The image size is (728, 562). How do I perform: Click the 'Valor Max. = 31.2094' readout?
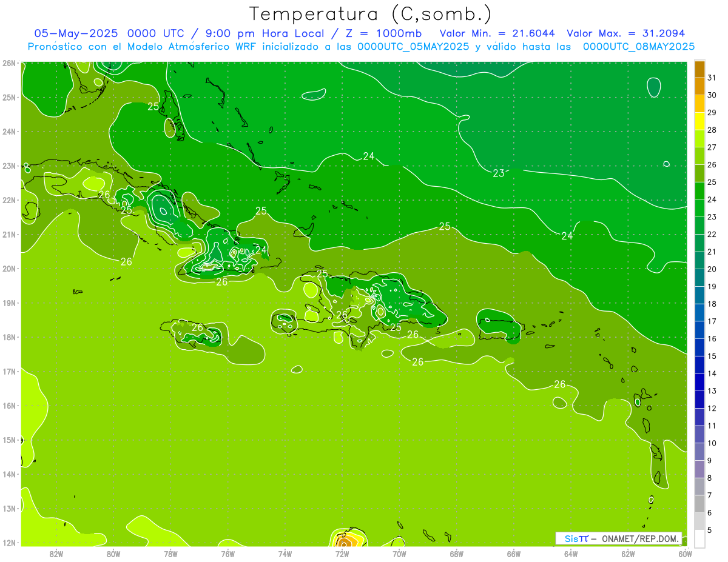[x=626, y=33]
